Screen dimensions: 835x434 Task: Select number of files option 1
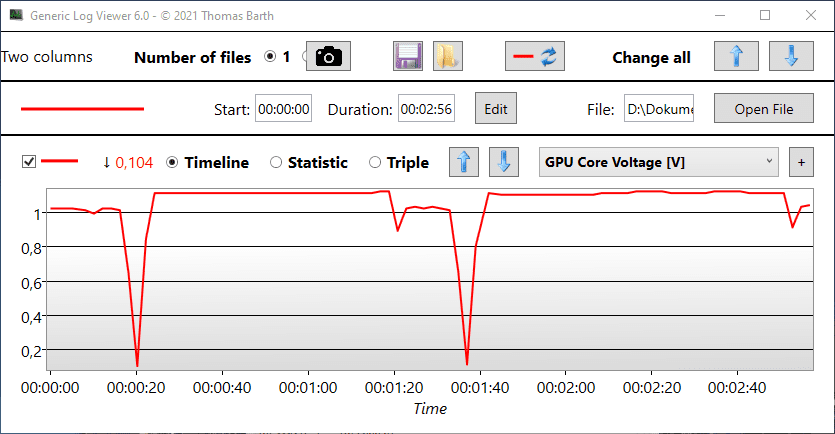[x=271, y=56]
